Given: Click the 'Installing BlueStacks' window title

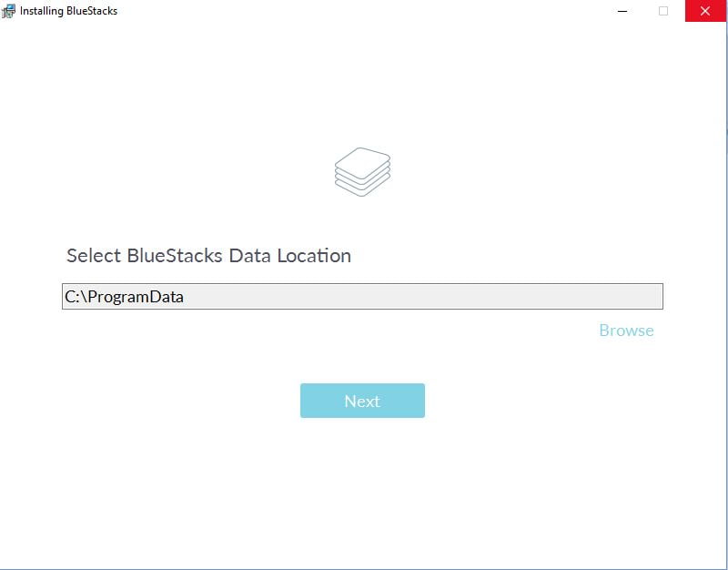Looking at the screenshot, I should click(x=69, y=11).
